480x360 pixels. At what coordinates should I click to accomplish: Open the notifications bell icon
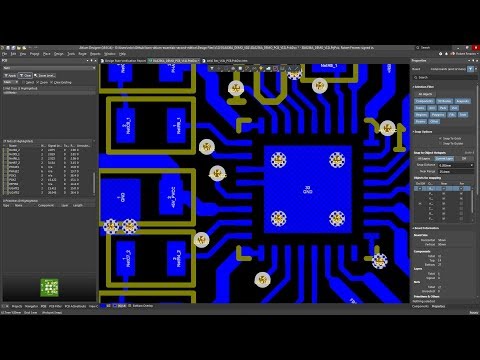click(x=446, y=54)
